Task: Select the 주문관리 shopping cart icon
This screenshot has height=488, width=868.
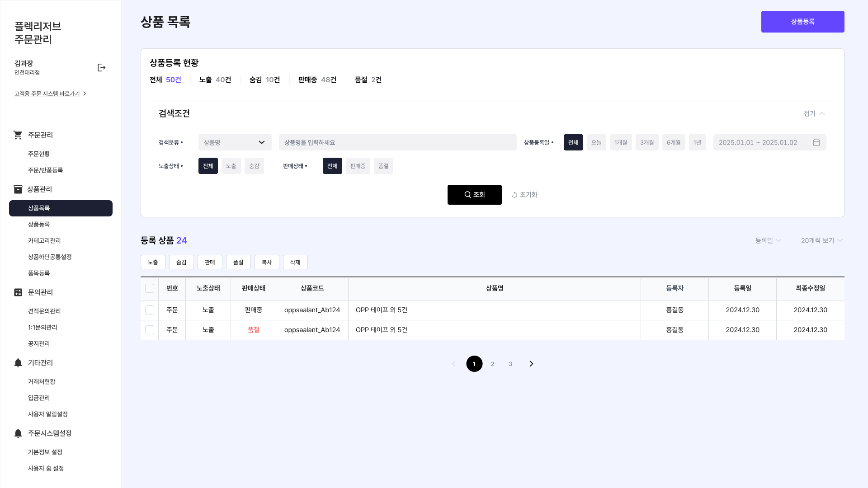Action: 18,135
